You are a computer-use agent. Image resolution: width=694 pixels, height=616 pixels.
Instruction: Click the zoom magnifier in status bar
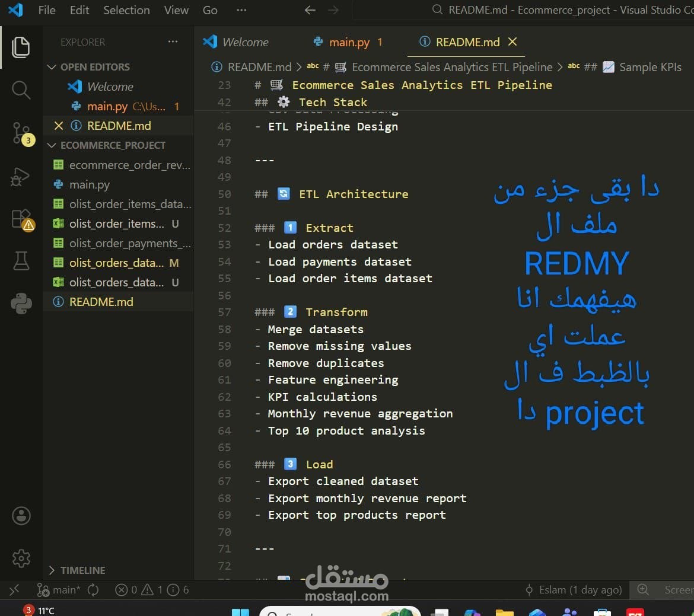coord(642,589)
